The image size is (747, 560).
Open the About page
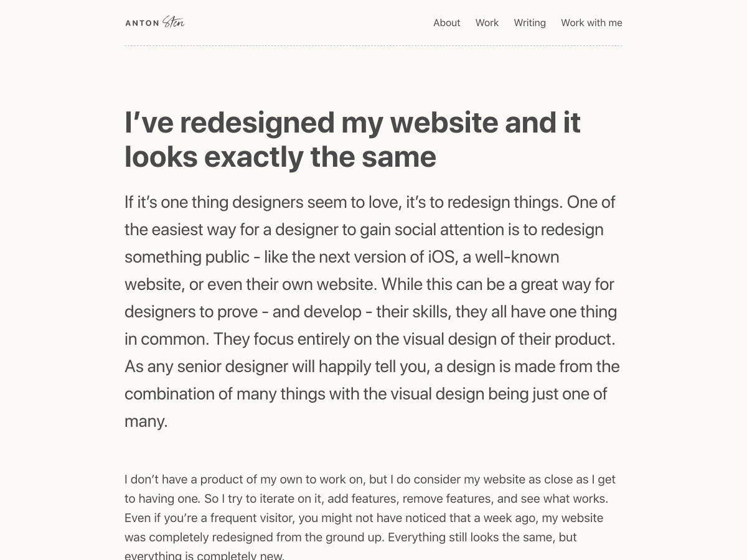tap(446, 23)
